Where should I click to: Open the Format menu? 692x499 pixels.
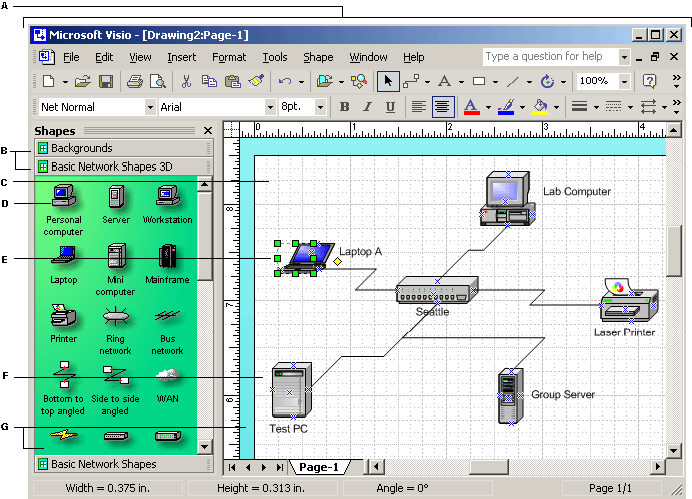pos(229,57)
